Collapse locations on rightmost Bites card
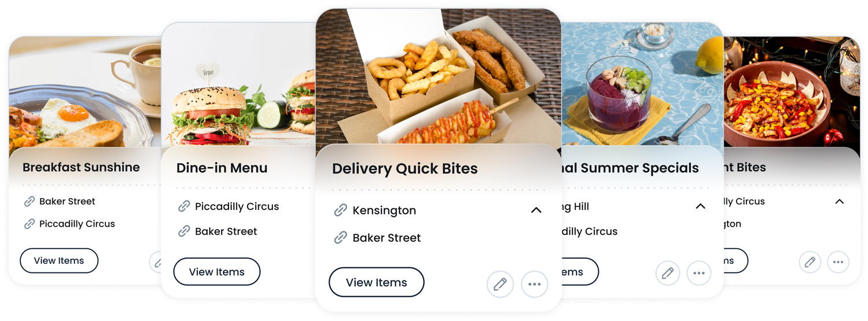 (x=839, y=201)
